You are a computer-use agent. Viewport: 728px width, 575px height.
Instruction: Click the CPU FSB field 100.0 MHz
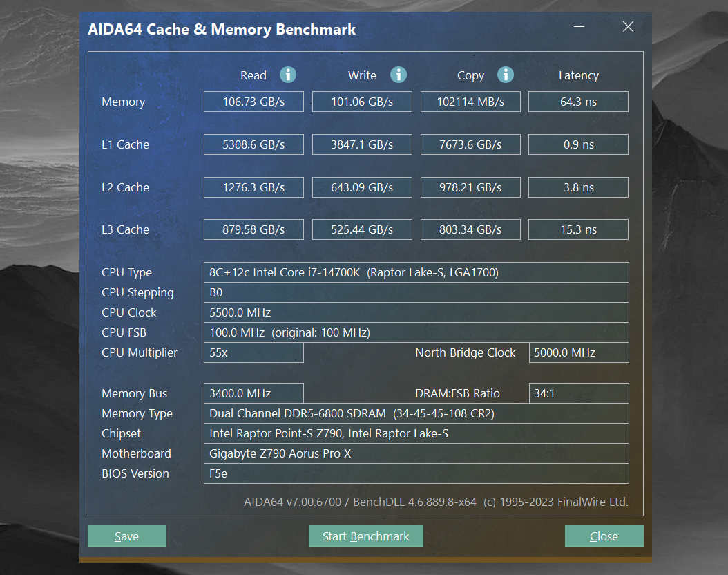coord(416,332)
